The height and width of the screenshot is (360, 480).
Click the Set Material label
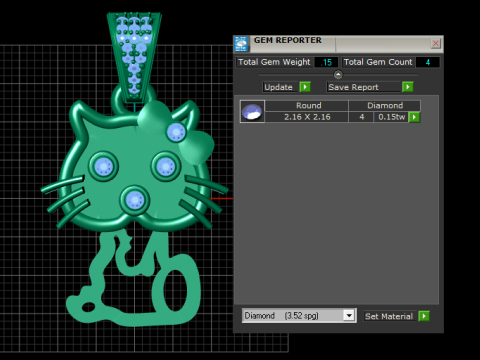[x=389, y=316]
